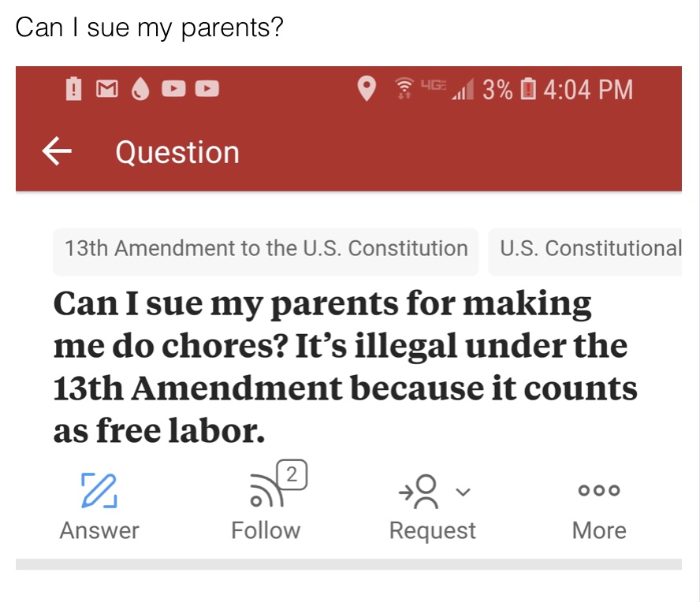Tap the second YouTube notification icon
Screen dimensions: 700x602
[x=207, y=88]
